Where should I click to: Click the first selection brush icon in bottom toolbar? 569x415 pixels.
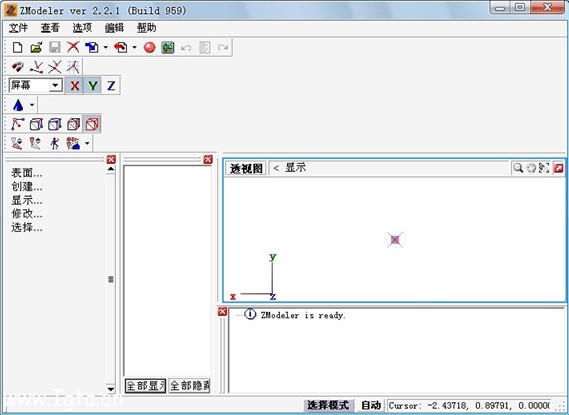17,143
